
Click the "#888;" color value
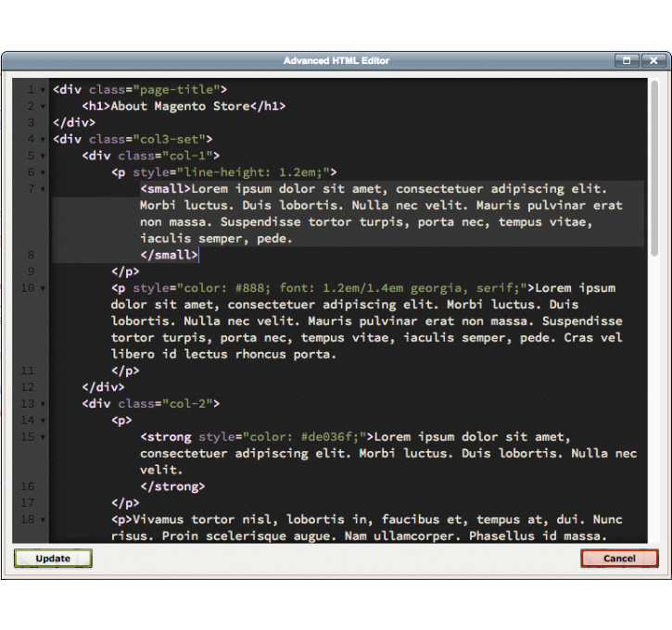(253, 288)
